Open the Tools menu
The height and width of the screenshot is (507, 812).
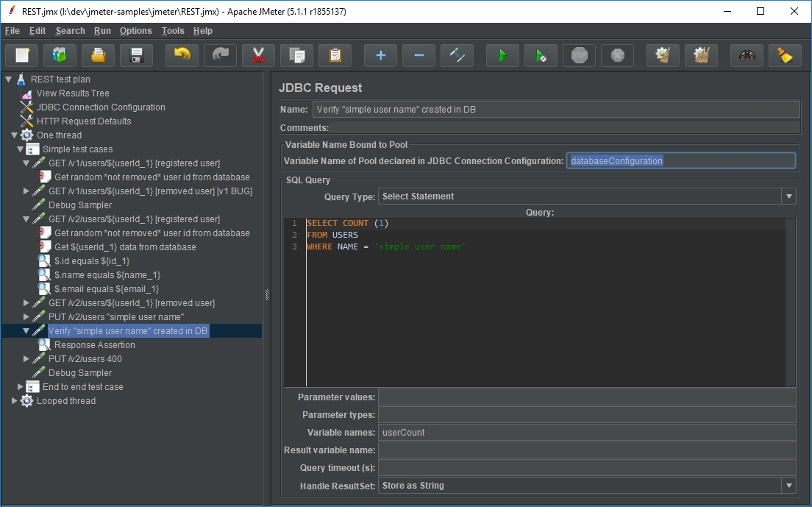[x=172, y=31]
